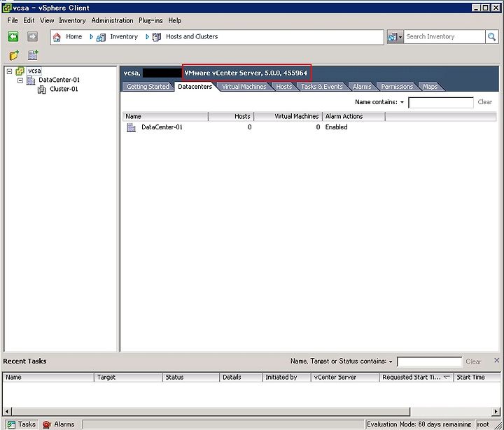
Task: Open the Tasks & Events tab
Action: tap(322, 87)
